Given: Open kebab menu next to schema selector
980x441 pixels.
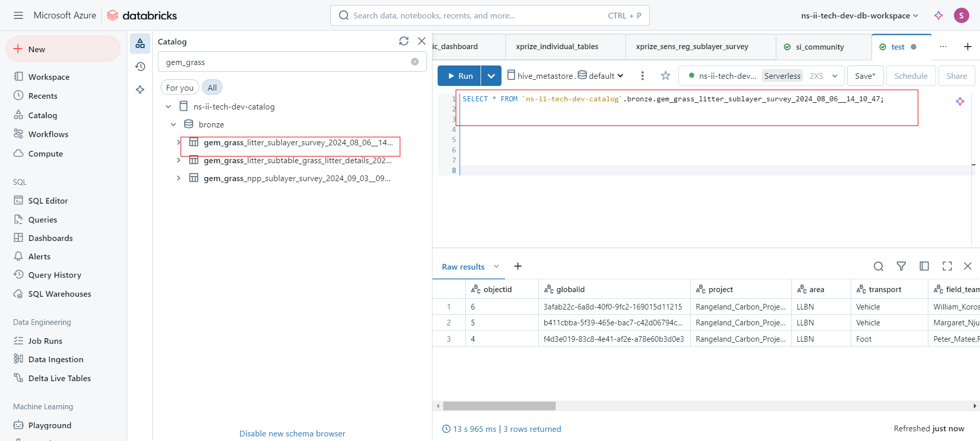Looking at the screenshot, I should pyautogui.click(x=643, y=76).
